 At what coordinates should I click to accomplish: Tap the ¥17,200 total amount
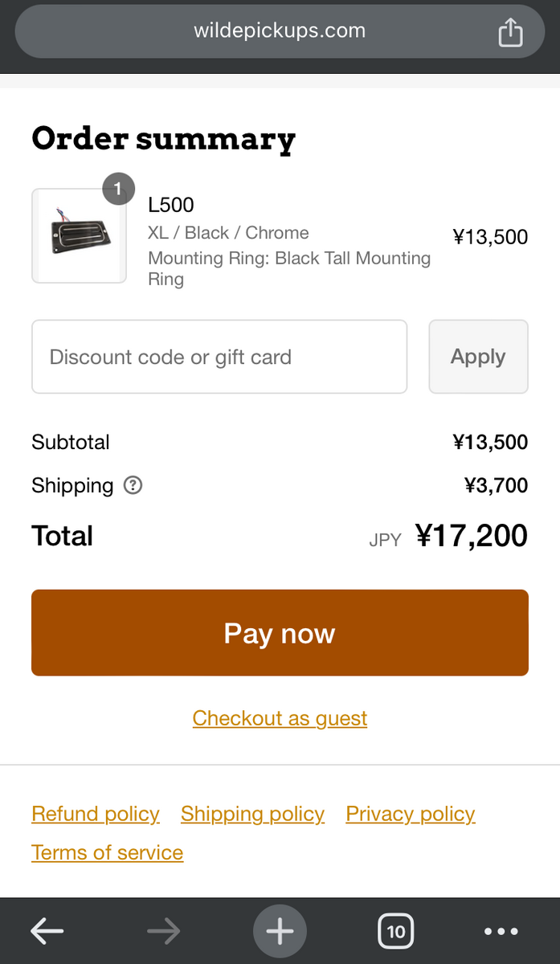click(x=471, y=536)
